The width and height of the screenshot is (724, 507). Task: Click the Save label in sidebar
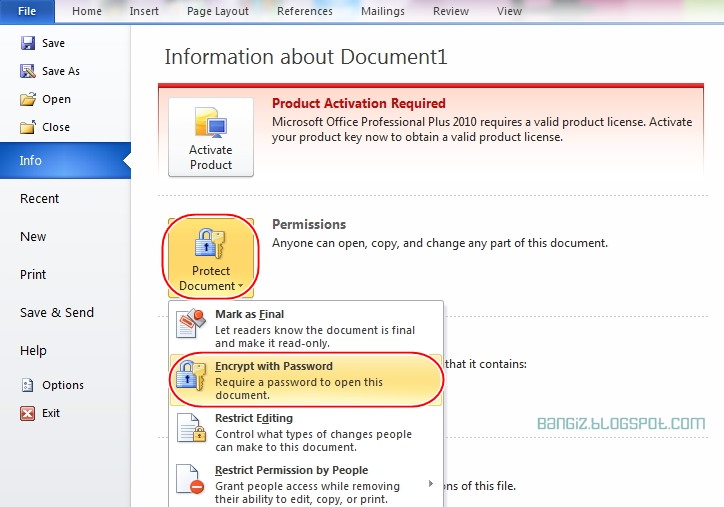[x=53, y=43]
